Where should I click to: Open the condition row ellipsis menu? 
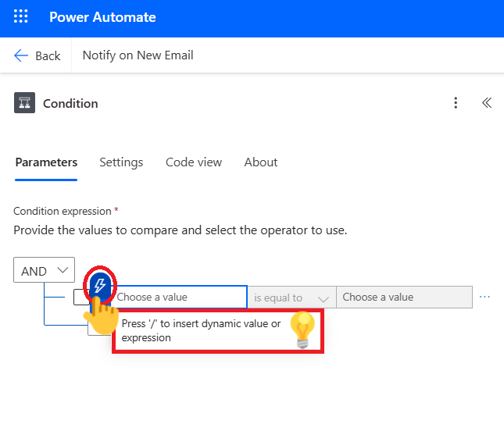pyautogui.click(x=484, y=298)
